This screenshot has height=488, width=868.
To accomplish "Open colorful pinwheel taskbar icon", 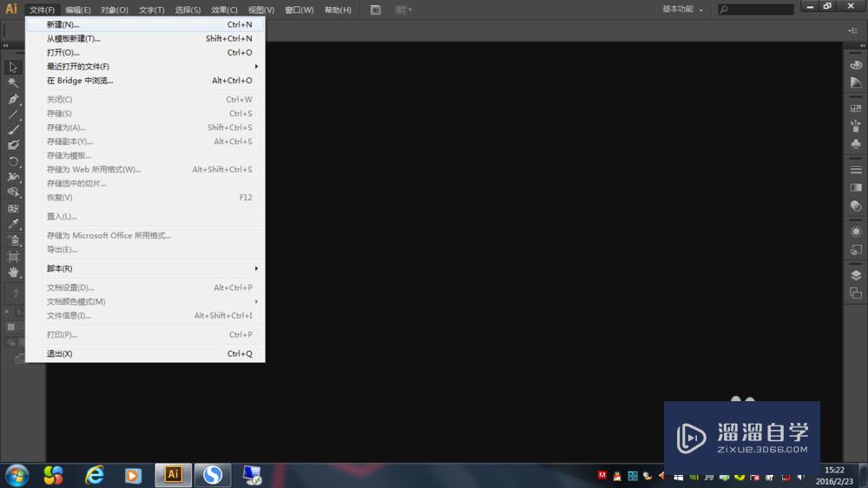I will [53, 475].
